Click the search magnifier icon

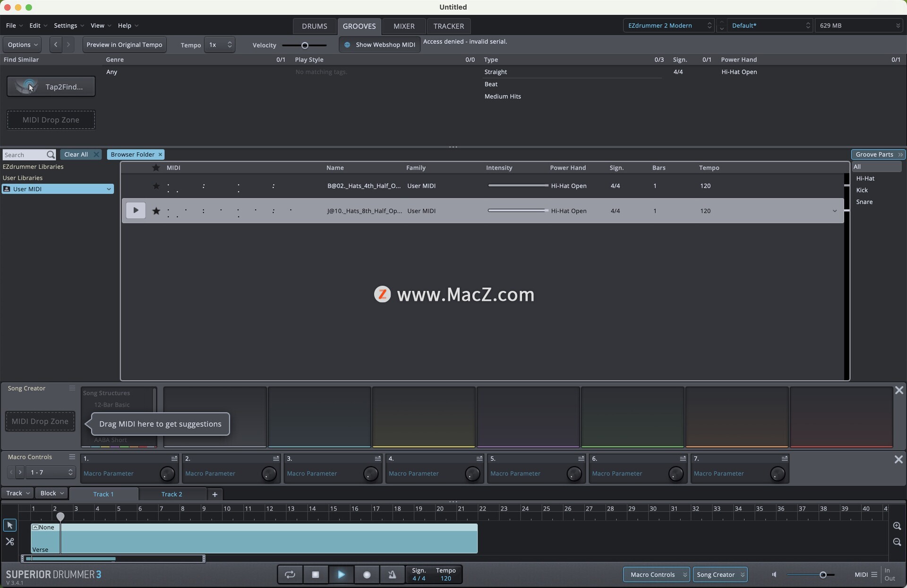(x=51, y=154)
